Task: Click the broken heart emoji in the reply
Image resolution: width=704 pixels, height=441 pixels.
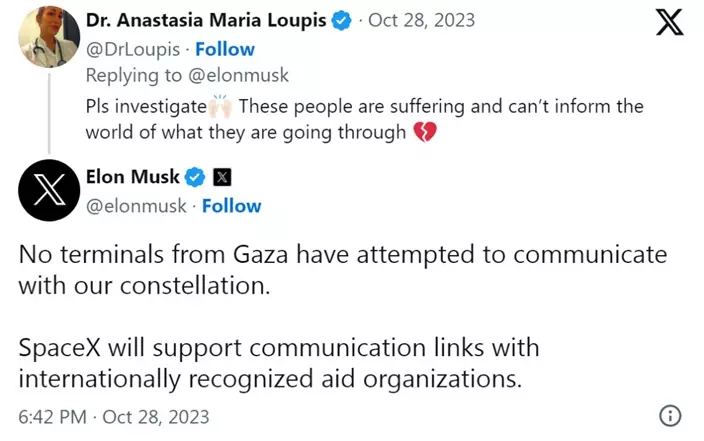Action: point(423,132)
